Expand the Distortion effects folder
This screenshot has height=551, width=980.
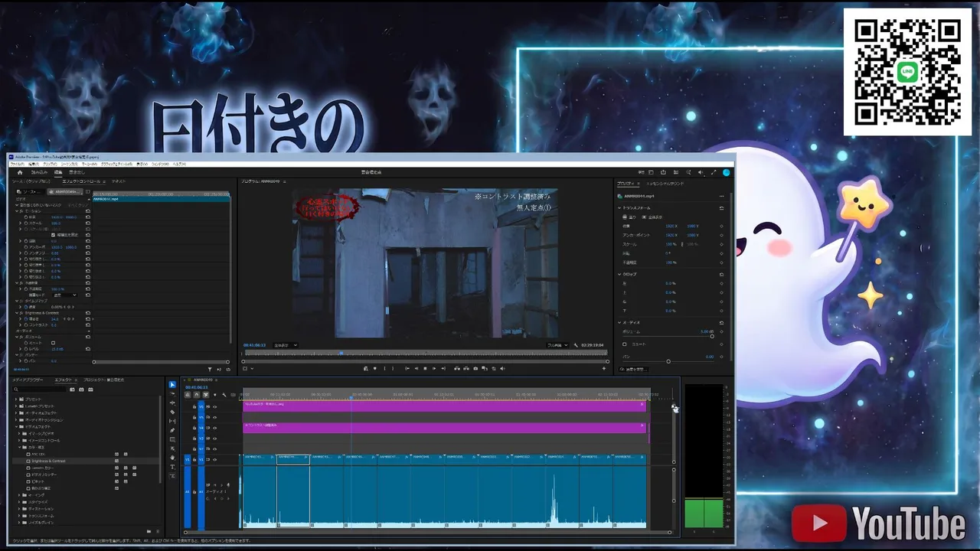pos(19,509)
